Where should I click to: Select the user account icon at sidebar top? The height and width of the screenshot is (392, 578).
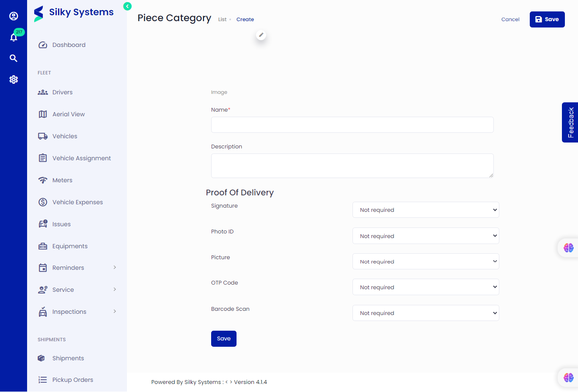point(14,16)
